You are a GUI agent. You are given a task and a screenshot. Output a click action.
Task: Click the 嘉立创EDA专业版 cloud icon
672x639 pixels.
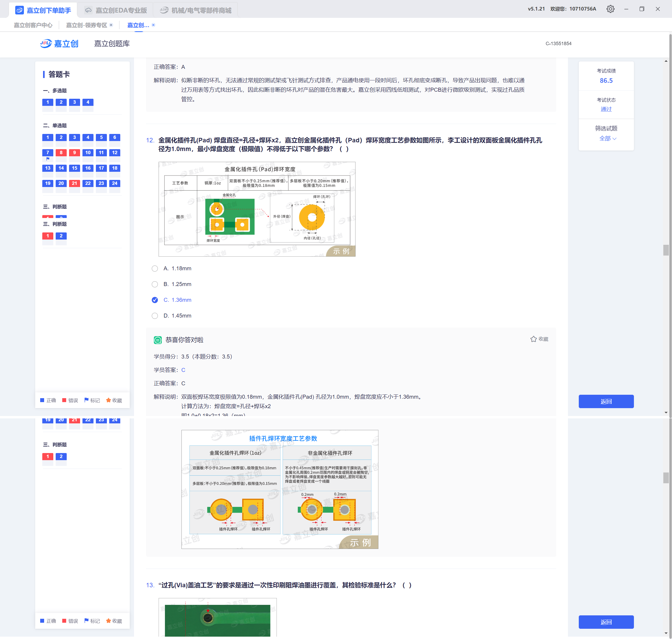click(x=88, y=10)
